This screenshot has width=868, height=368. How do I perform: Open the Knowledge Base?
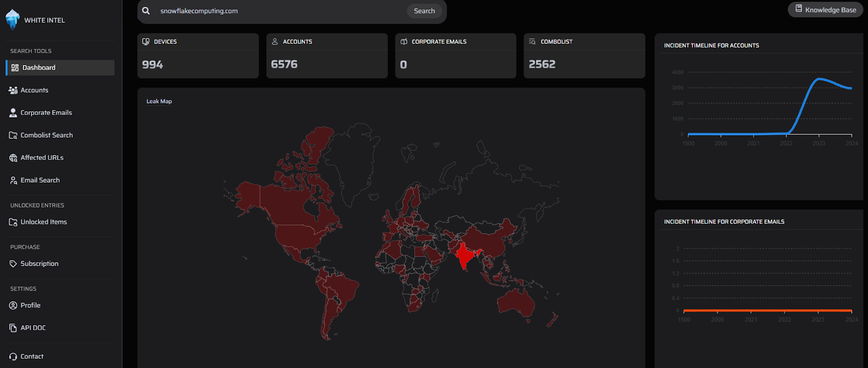825,10
